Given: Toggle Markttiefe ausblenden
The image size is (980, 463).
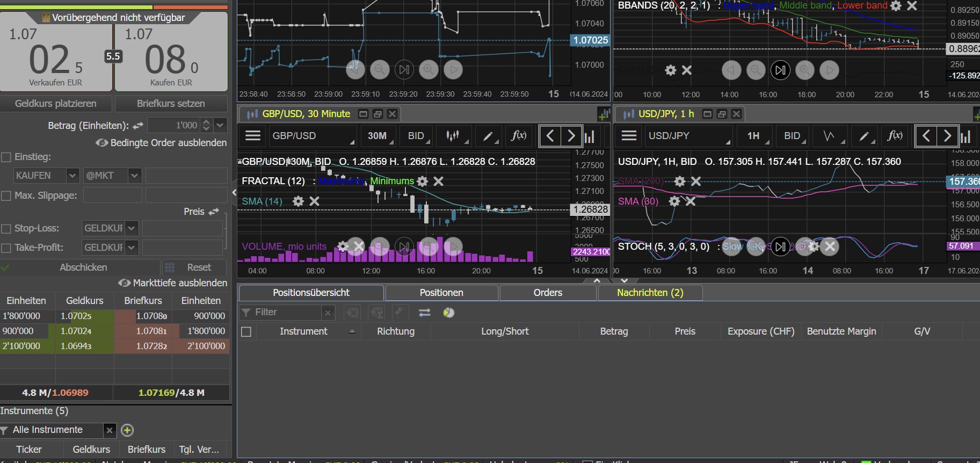Looking at the screenshot, I should pos(172,283).
